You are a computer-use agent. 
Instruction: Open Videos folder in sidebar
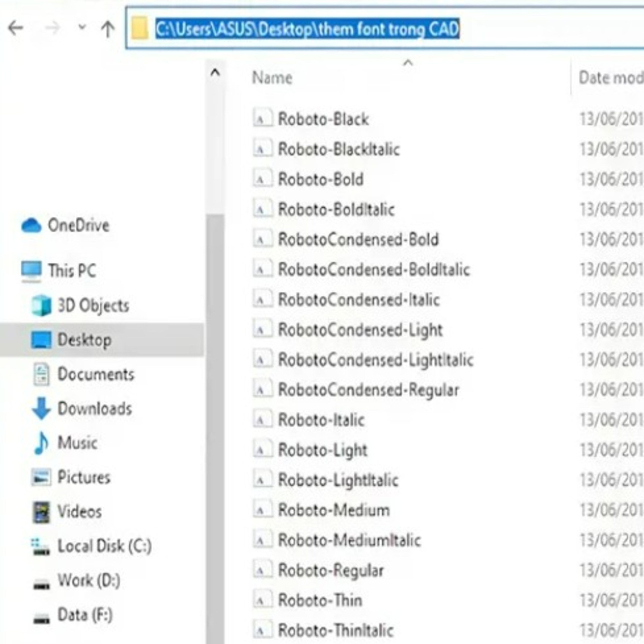(x=79, y=511)
